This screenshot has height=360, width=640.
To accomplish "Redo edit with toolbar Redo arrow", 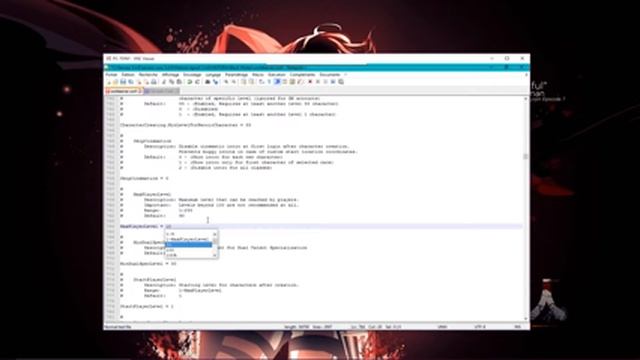I will click(x=198, y=82).
